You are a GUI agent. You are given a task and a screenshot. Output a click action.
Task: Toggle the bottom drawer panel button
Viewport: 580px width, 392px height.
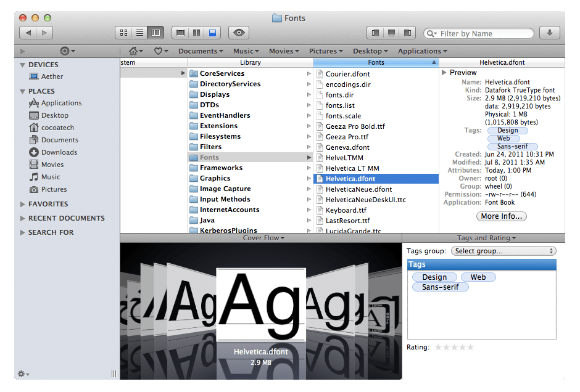pyautogui.click(x=391, y=33)
